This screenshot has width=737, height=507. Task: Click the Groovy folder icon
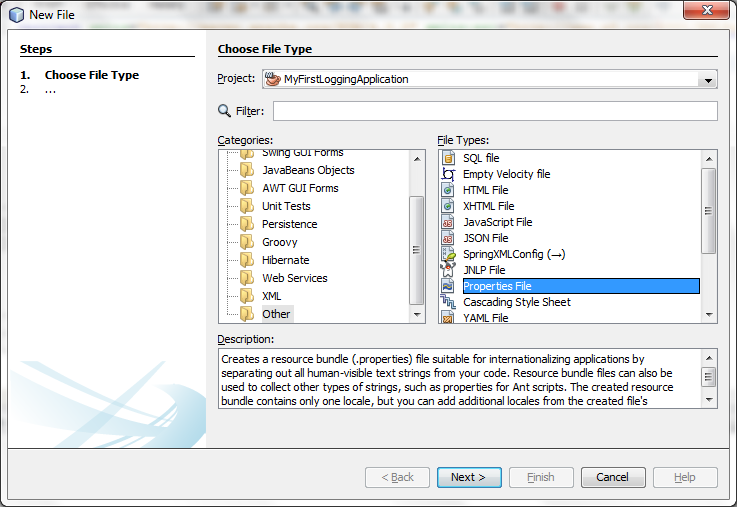247,242
